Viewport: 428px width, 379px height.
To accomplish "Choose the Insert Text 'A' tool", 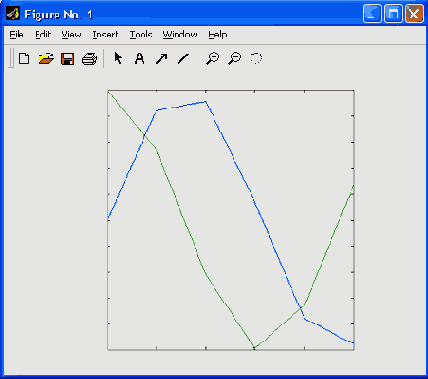I will click(x=140, y=59).
